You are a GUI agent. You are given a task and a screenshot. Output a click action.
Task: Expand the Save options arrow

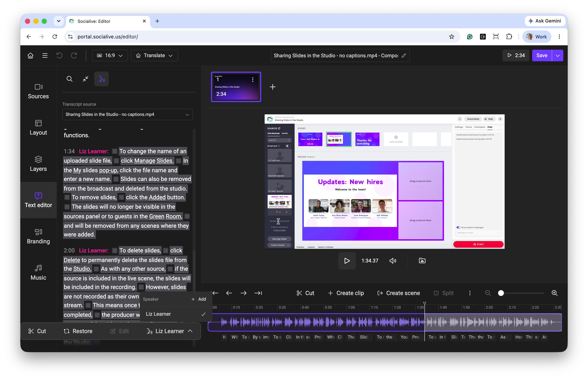pos(558,56)
